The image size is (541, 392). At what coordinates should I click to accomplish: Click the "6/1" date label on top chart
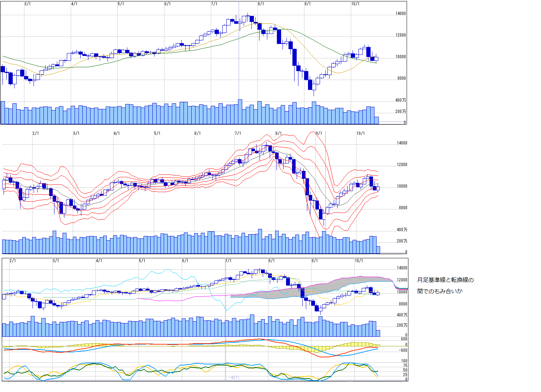tap(168, 4)
